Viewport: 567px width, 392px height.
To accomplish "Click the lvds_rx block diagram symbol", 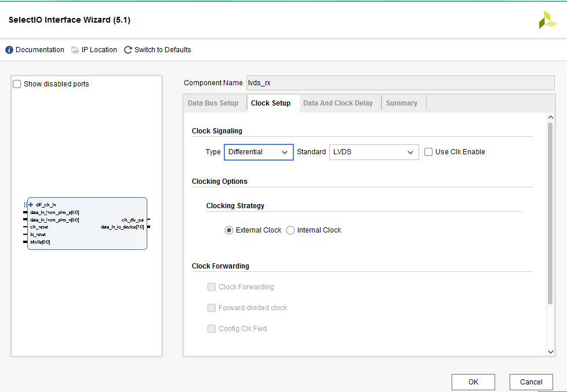I will click(x=87, y=223).
